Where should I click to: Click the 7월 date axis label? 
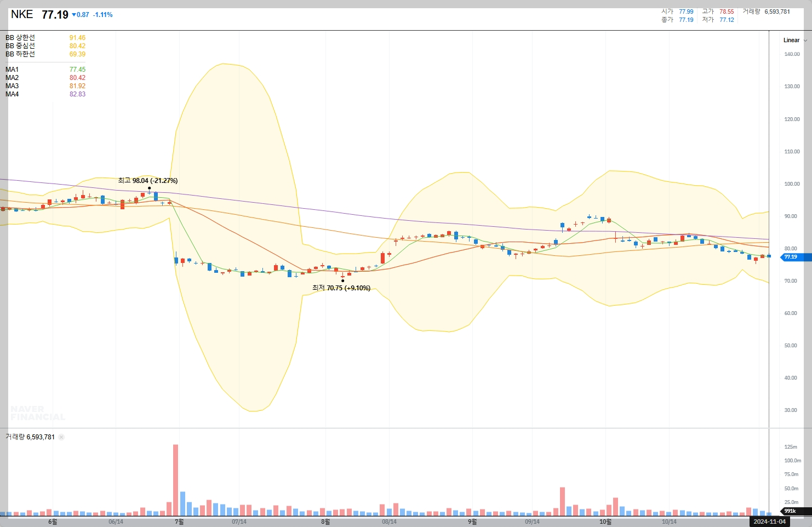click(179, 522)
